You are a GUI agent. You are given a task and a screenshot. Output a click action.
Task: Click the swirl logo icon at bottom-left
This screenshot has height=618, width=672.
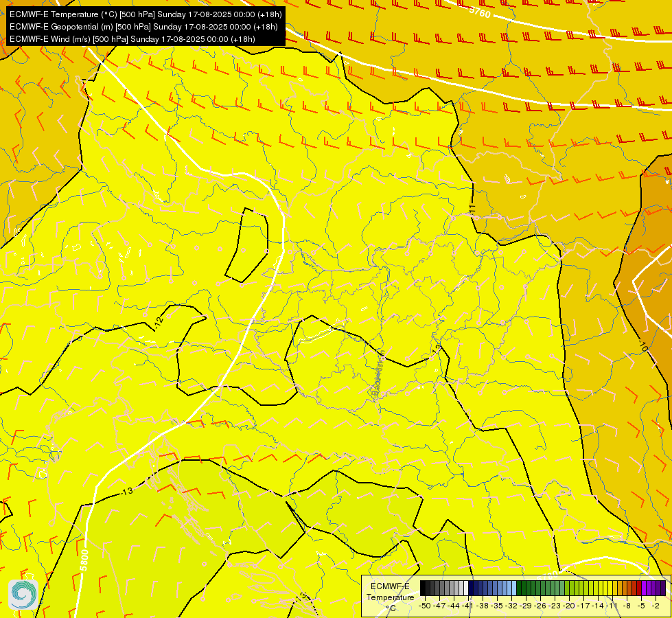23,595
